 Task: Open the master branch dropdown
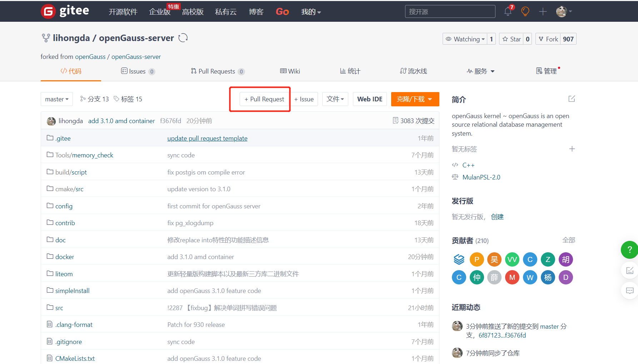(x=57, y=99)
